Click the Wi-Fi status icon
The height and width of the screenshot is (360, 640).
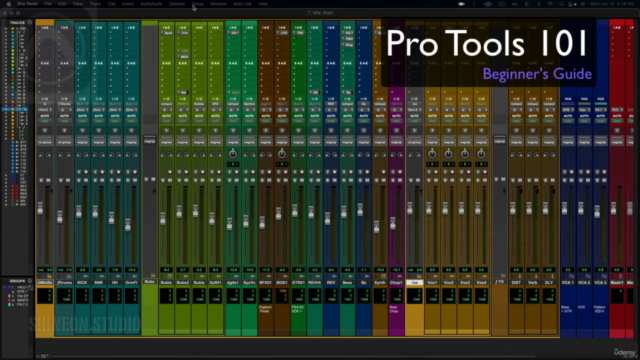[550, 4]
